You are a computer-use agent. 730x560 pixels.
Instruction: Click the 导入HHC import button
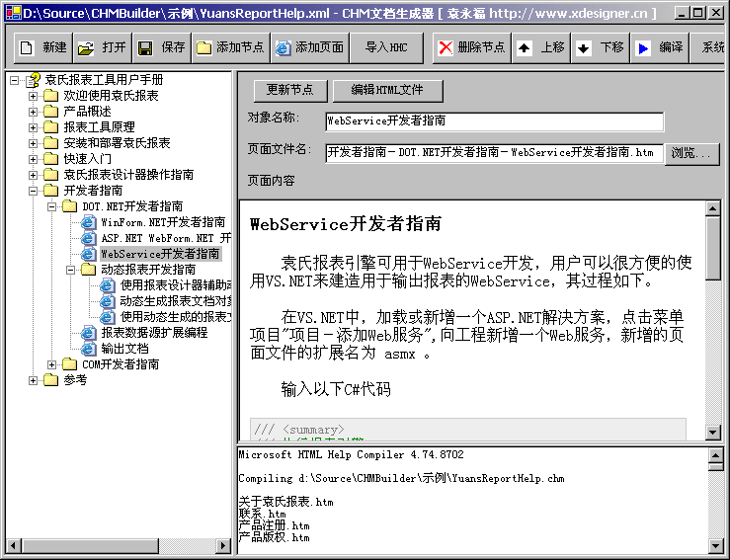[x=386, y=47]
